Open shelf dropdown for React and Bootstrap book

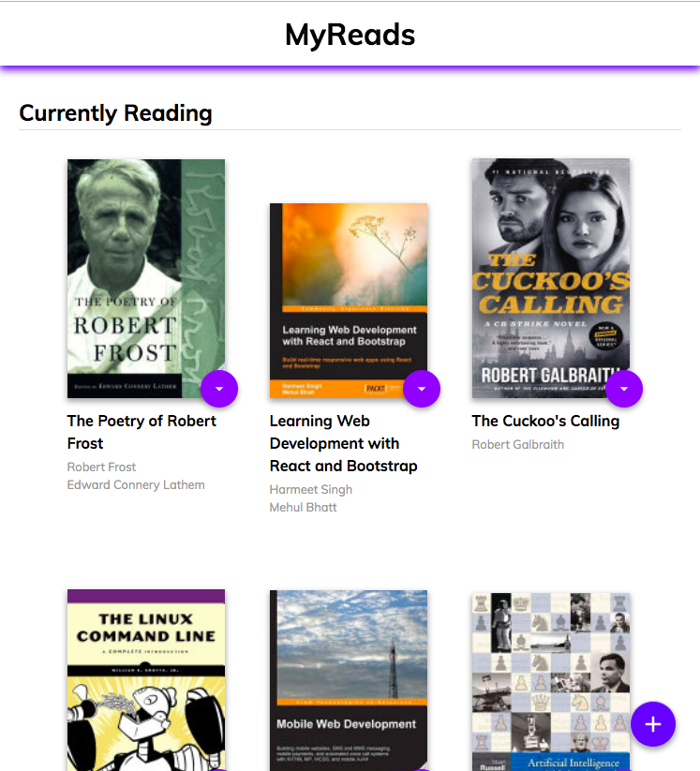point(422,389)
